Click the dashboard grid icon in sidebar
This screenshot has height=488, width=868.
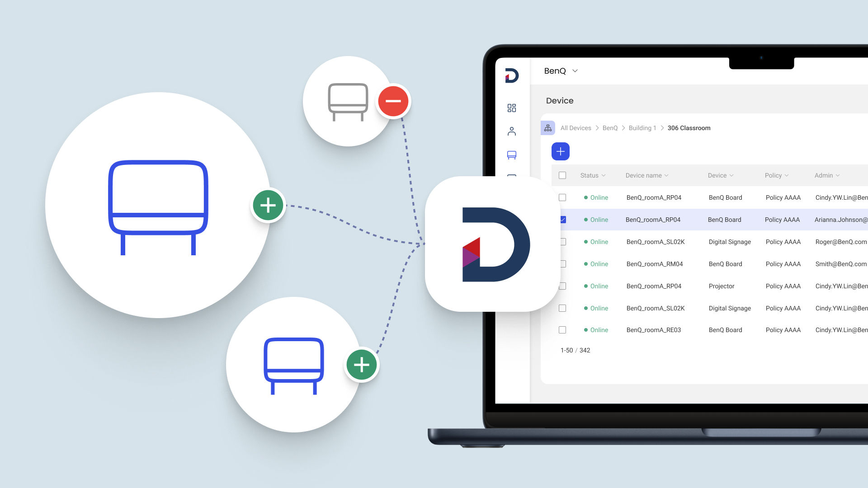coord(511,107)
